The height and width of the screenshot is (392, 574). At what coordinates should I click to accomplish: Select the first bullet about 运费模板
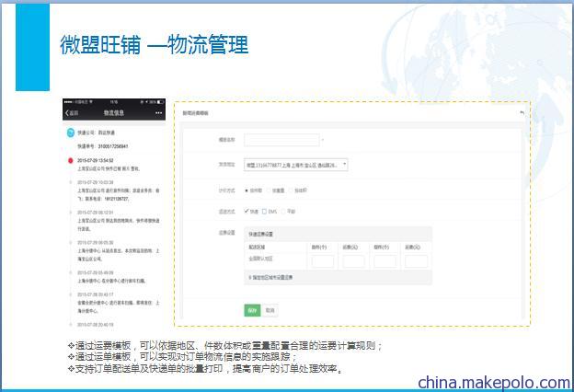[225, 345]
